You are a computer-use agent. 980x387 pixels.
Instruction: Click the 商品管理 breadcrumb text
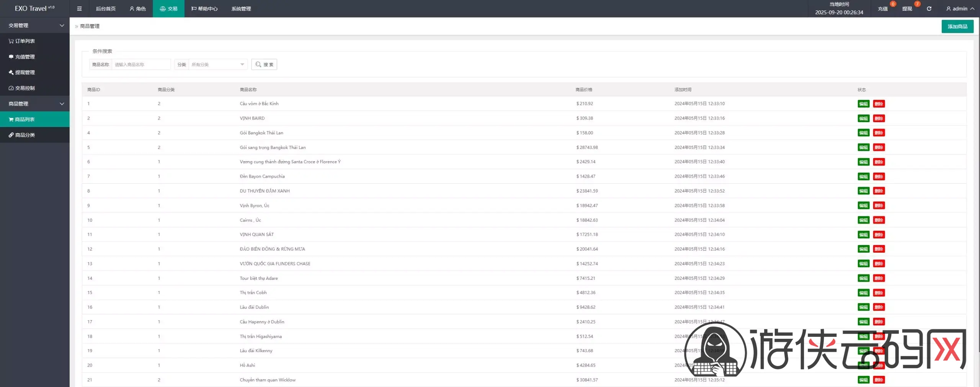(x=90, y=26)
